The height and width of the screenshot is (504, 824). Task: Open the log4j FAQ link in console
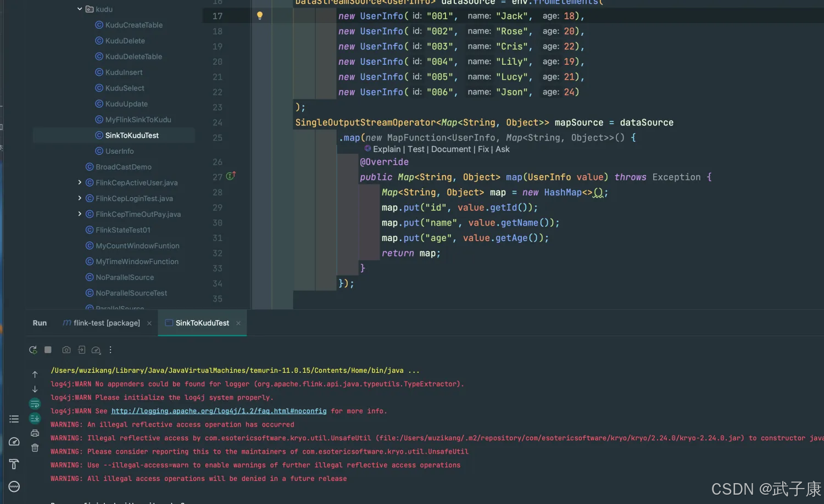click(x=219, y=411)
